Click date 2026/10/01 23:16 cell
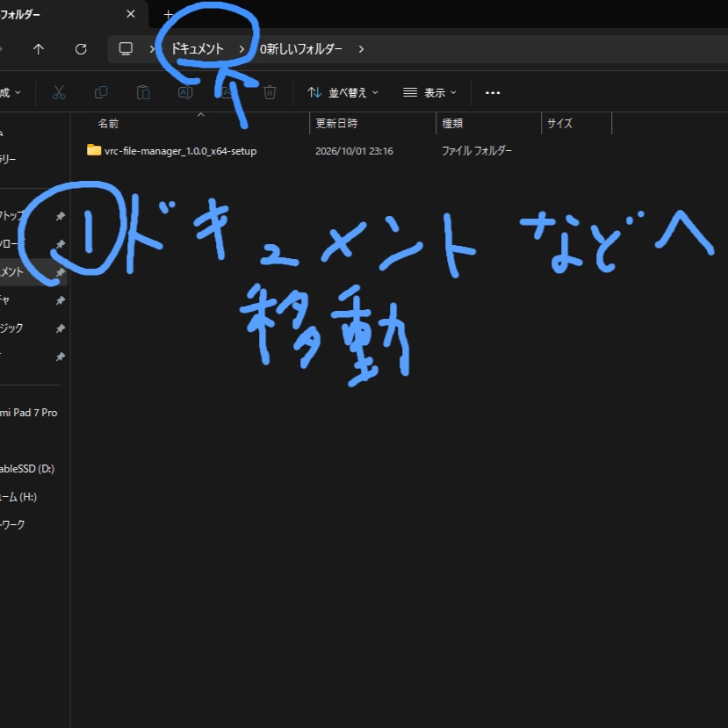This screenshot has width=728, height=728. 354,151
